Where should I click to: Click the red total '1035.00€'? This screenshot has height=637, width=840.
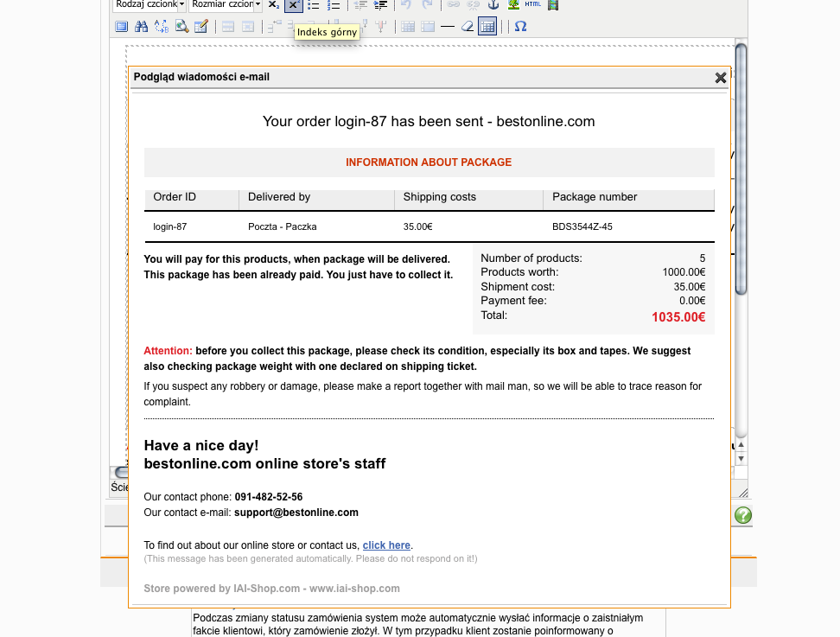(x=678, y=317)
